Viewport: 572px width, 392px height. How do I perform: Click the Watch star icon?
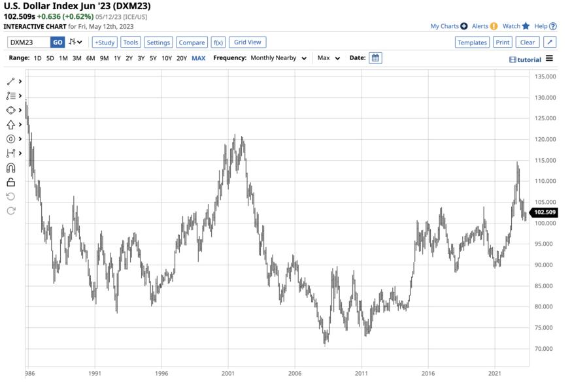(x=526, y=26)
